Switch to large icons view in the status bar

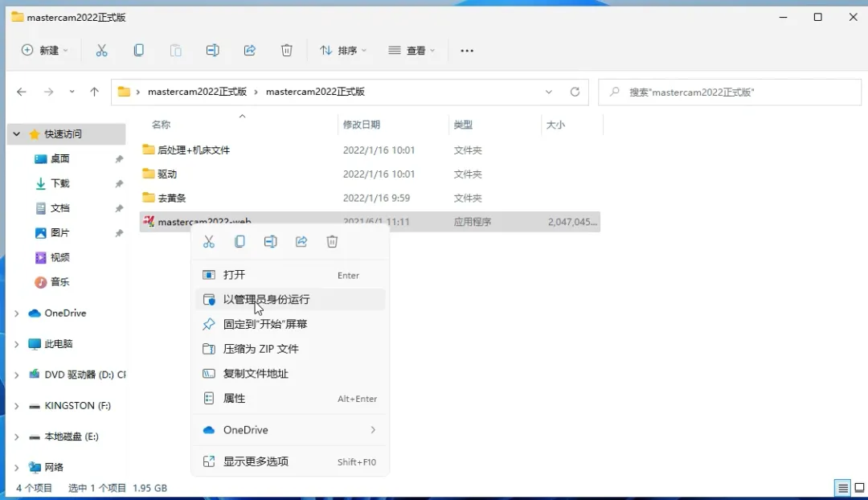[859, 488]
